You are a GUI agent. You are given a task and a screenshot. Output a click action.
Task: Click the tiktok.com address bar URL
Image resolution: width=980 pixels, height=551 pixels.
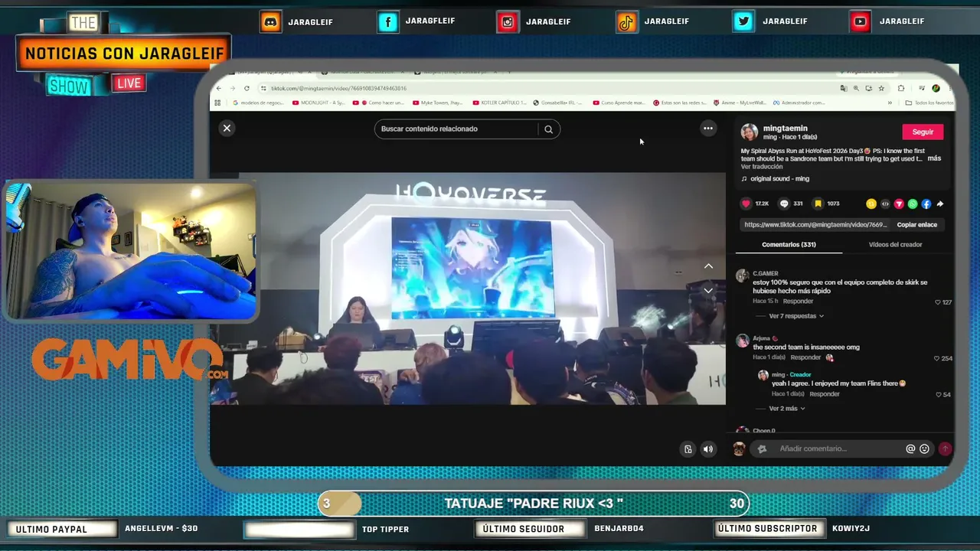(338, 88)
